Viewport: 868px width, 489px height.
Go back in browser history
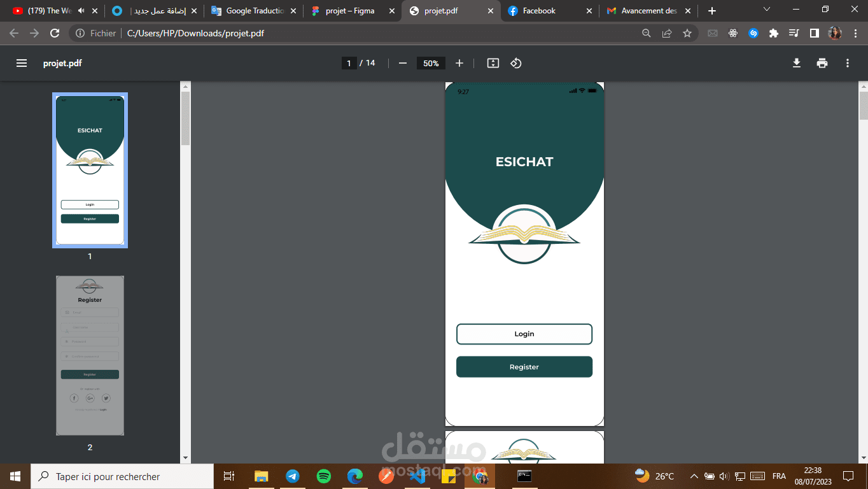(x=14, y=33)
